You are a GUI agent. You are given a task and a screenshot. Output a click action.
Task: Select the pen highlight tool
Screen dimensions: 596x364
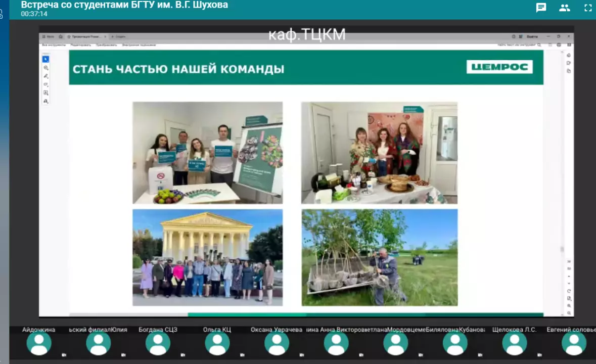(x=45, y=76)
